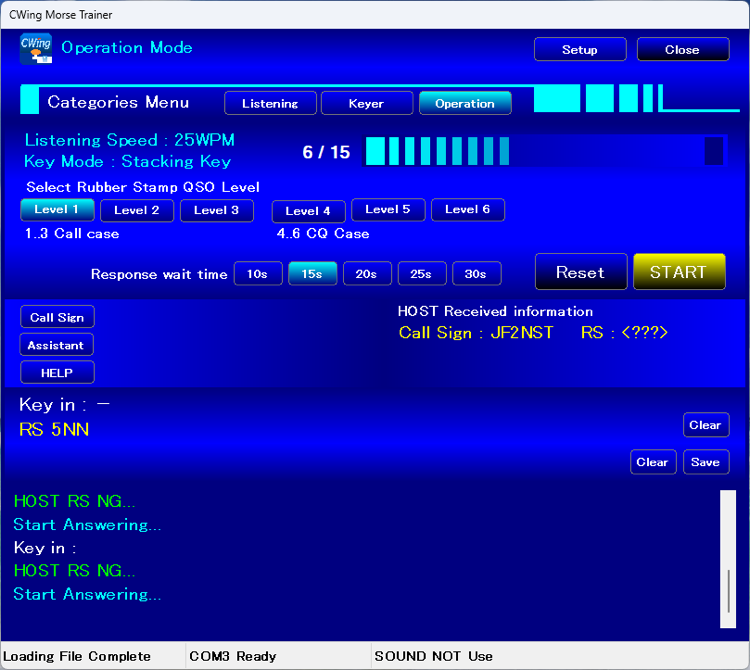The width and height of the screenshot is (750, 670).
Task: Switch to the Keyer category
Action: point(366,103)
